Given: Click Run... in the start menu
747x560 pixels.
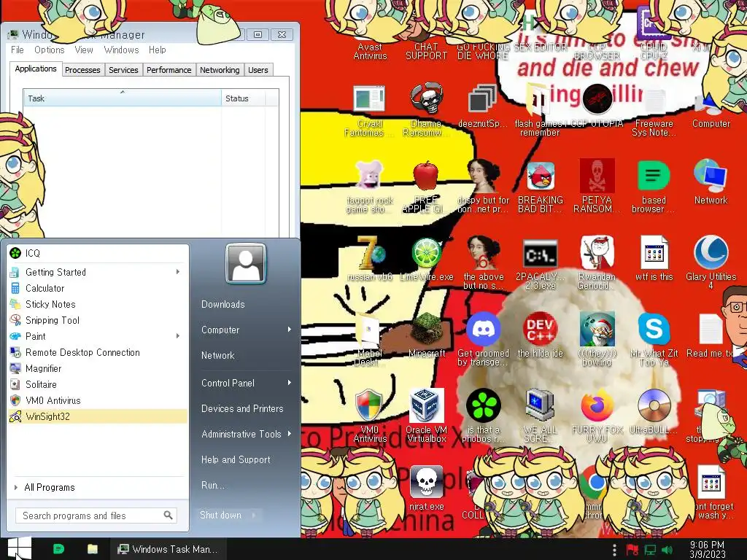Looking at the screenshot, I should tap(212, 485).
